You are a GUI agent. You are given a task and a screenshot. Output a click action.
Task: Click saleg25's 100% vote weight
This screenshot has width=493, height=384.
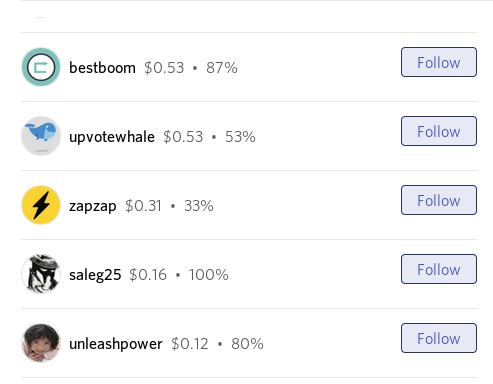coord(209,275)
